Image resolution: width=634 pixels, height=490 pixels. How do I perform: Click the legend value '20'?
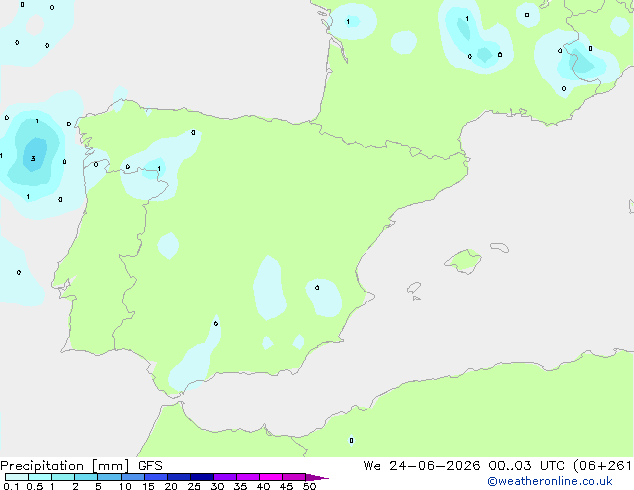click(171, 486)
